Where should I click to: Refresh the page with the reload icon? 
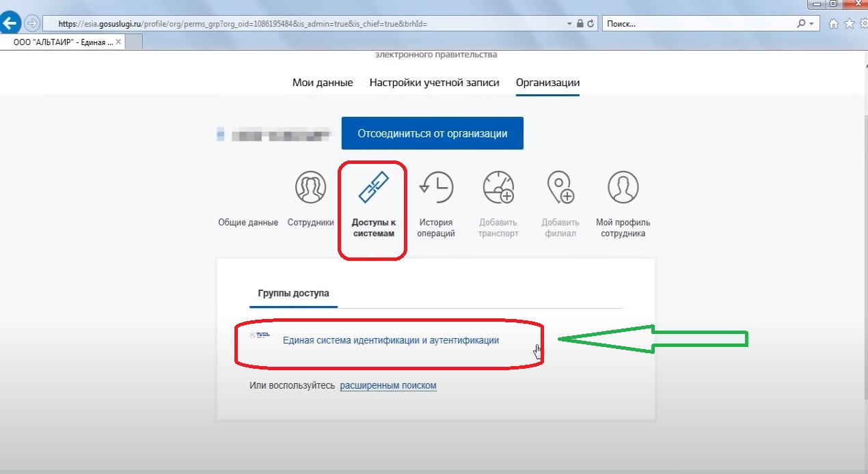point(590,23)
